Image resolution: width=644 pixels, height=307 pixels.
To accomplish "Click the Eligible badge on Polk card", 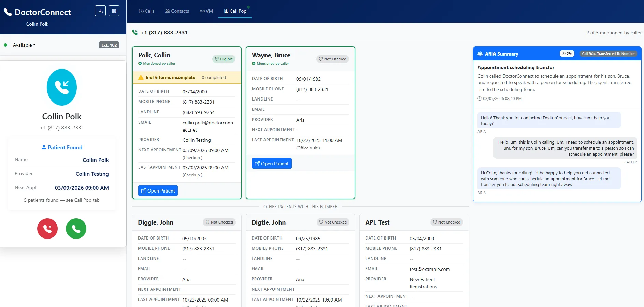I will pos(224,59).
